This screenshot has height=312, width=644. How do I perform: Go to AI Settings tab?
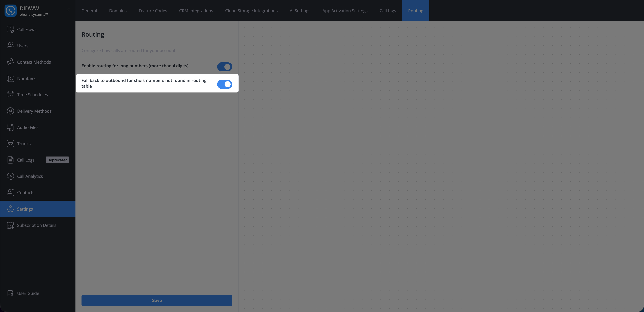coord(300,11)
